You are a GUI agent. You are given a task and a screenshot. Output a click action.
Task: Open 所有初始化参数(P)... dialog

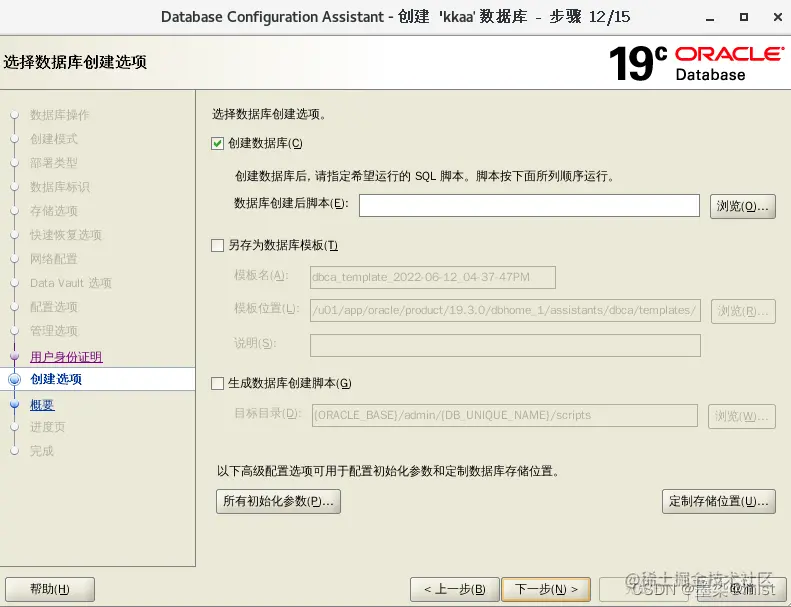coord(278,502)
